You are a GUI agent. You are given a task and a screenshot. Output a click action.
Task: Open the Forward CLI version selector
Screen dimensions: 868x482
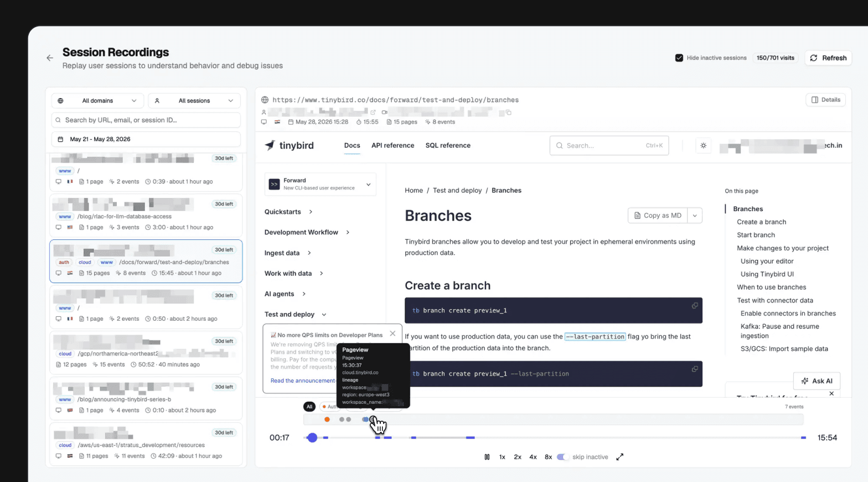pos(320,184)
